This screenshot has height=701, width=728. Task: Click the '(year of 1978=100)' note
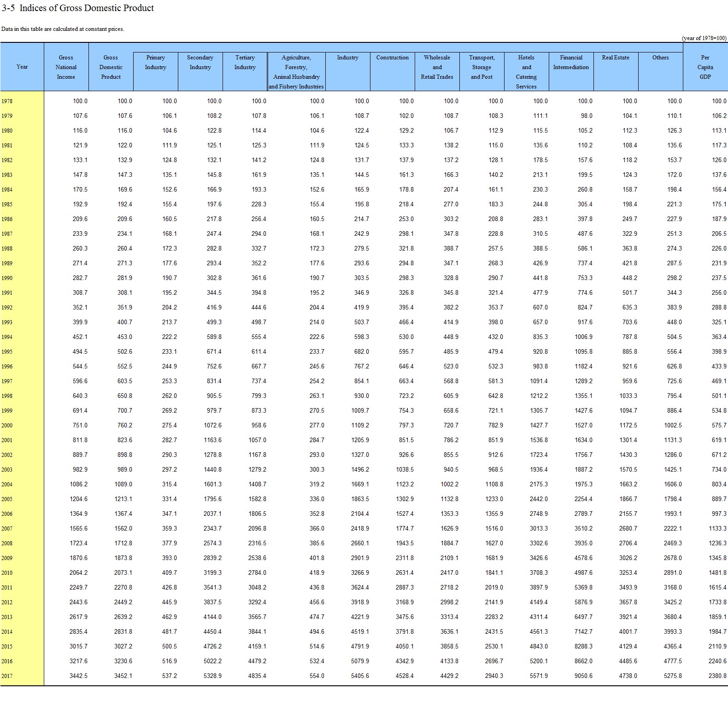point(704,38)
